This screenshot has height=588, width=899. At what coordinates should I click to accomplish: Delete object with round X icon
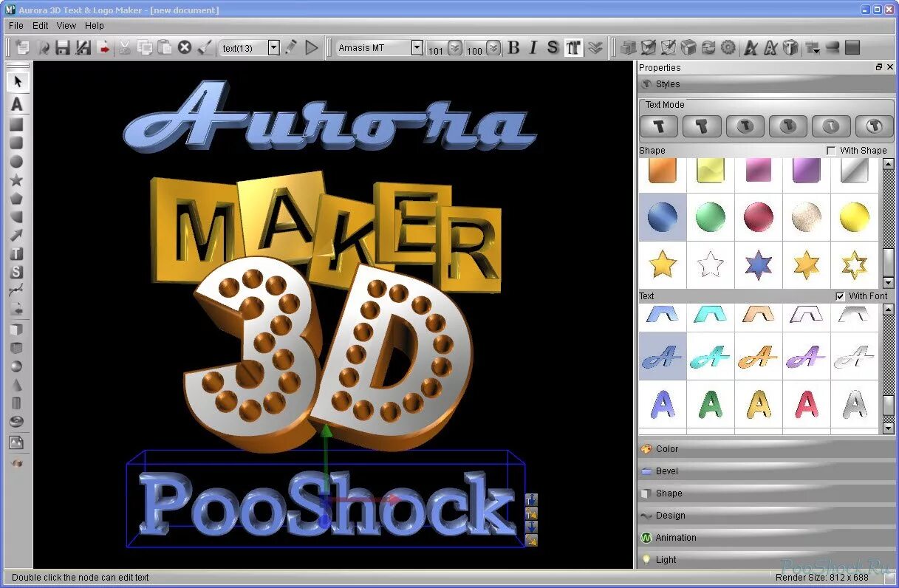point(185,48)
